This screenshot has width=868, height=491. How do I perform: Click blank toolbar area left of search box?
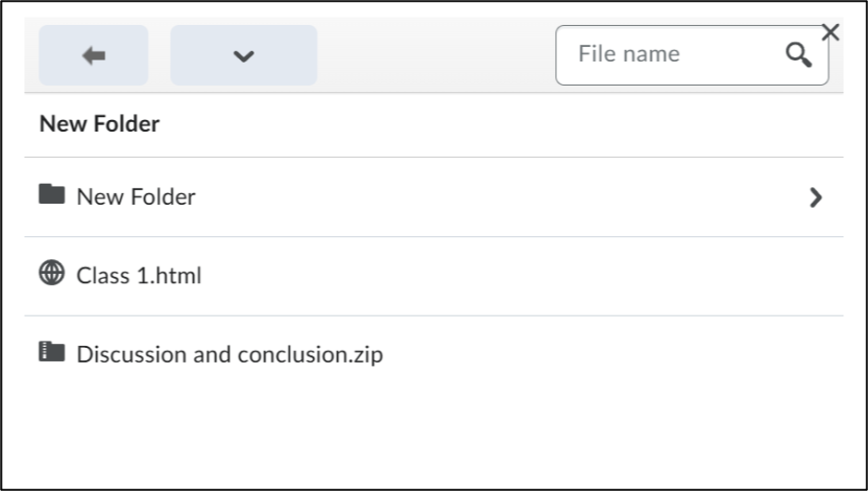pyautogui.click(x=436, y=55)
